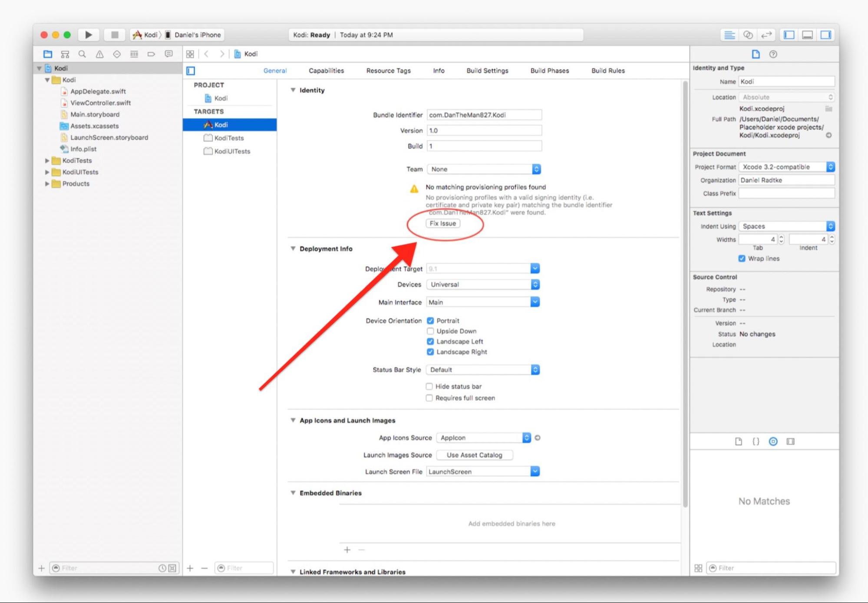This screenshot has width=868, height=603.
Task: Open the Indent Using dropdown
Action: pyautogui.click(x=787, y=226)
